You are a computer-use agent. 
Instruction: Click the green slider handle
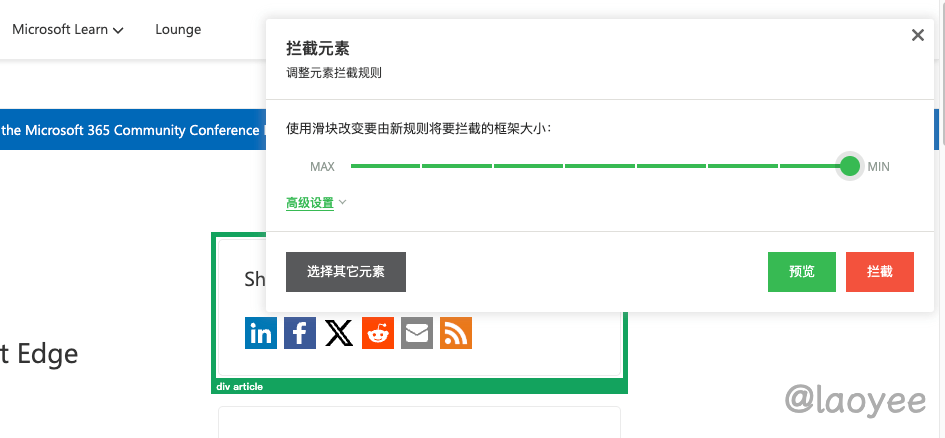point(850,166)
